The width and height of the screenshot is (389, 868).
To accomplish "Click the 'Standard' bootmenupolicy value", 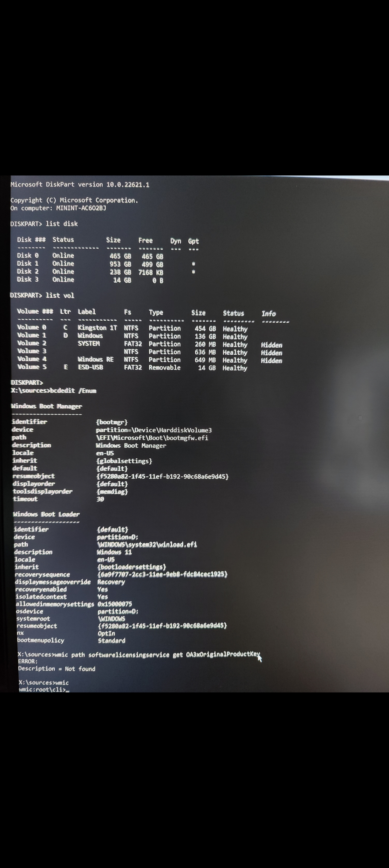I will click(x=112, y=641).
